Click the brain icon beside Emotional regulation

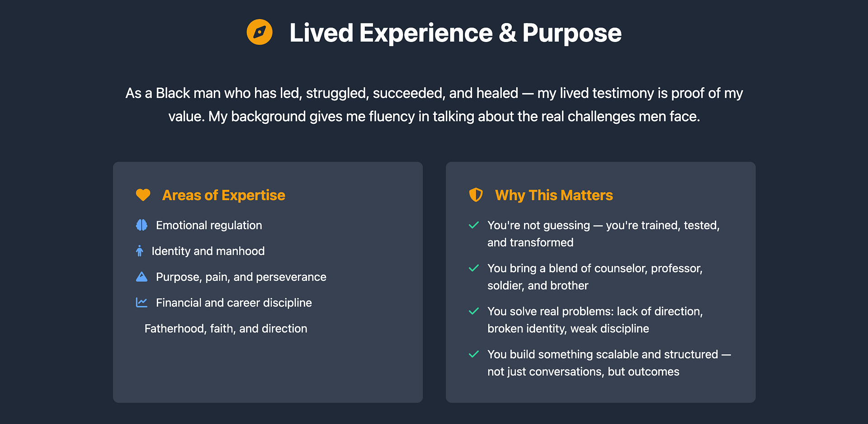coord(142,225)
